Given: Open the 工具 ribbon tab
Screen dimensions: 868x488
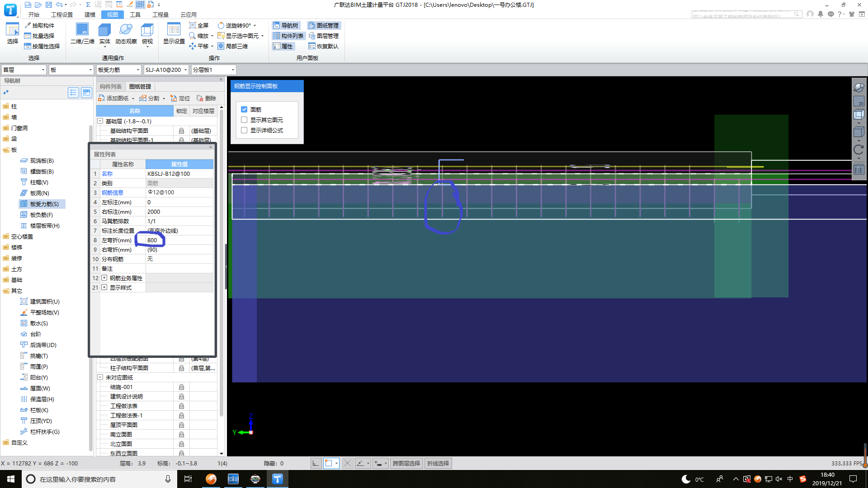Looking at the screenshot, I should (135, 14).
